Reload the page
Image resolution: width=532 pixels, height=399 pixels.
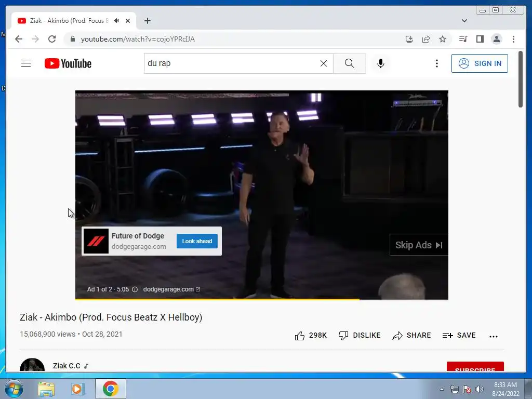pyautogui.click(x=52, y=39)
